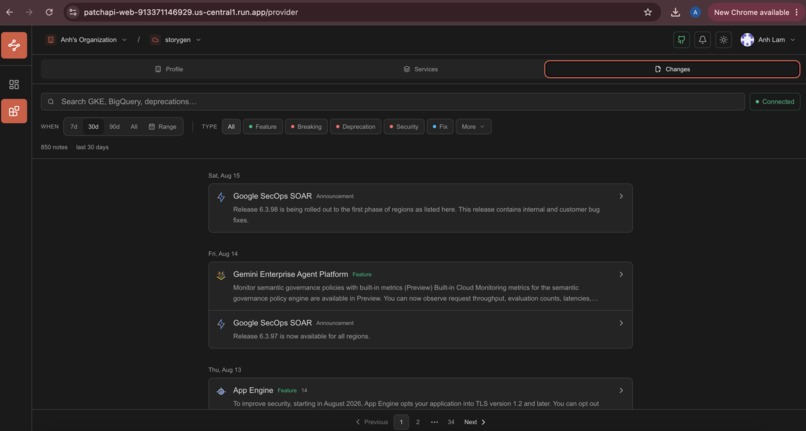Click the site info icon in address bar
Image resolution: width=806 pixels, height=431 pixels.
(73, 12)
